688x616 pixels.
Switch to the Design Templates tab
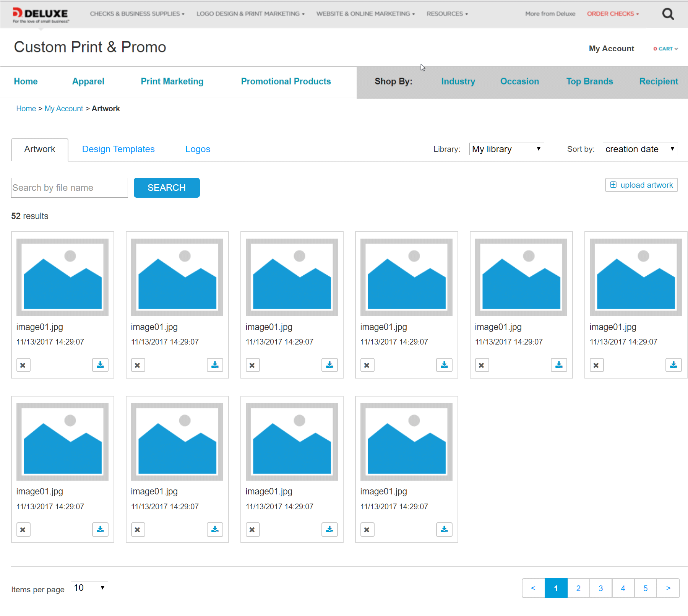coord(118,149)
